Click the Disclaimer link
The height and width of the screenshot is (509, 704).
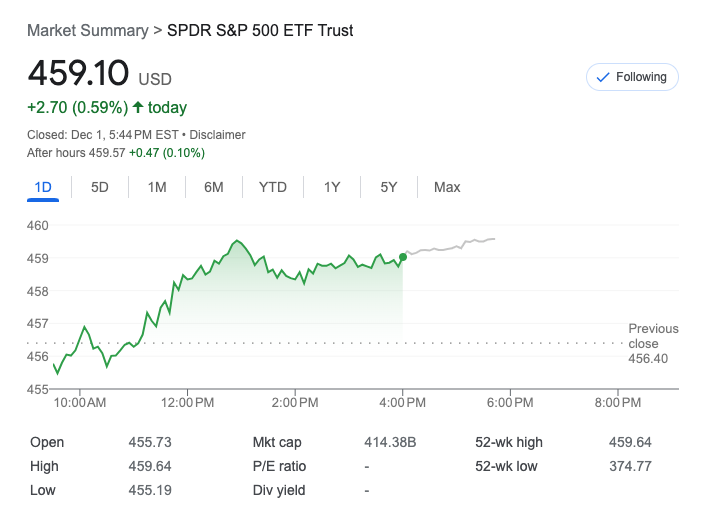218,135
